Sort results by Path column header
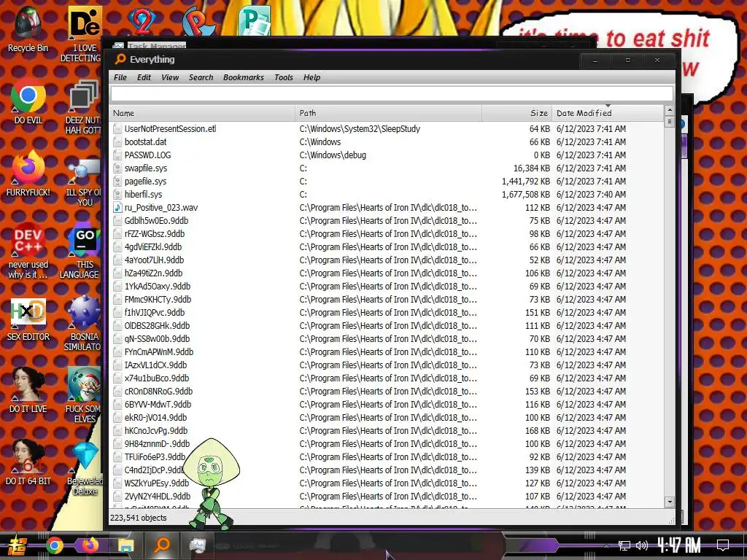The image size is (747, 560). [x=388, y=113]
